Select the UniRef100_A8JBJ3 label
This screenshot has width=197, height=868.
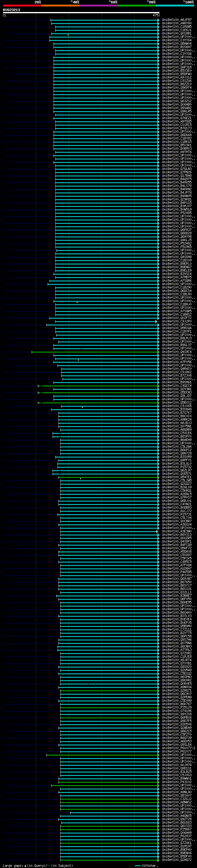point(177,423)
